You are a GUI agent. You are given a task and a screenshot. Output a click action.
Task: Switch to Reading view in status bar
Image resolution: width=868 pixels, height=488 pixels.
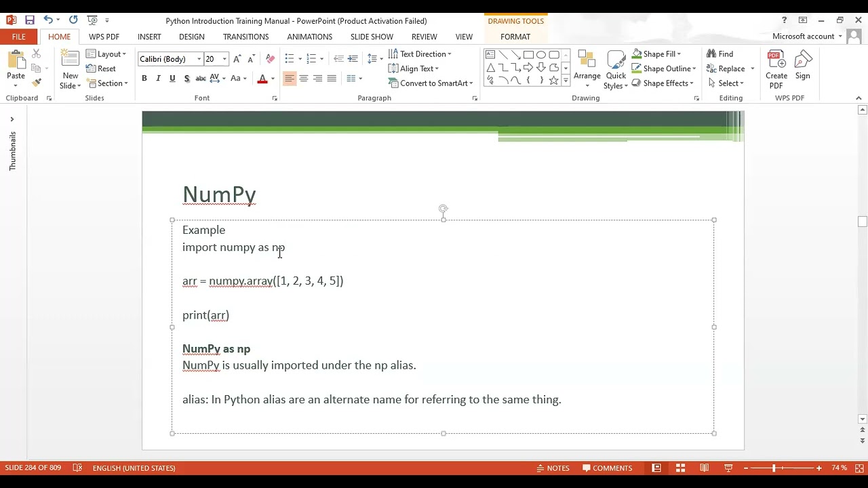[x=705, y=468]
